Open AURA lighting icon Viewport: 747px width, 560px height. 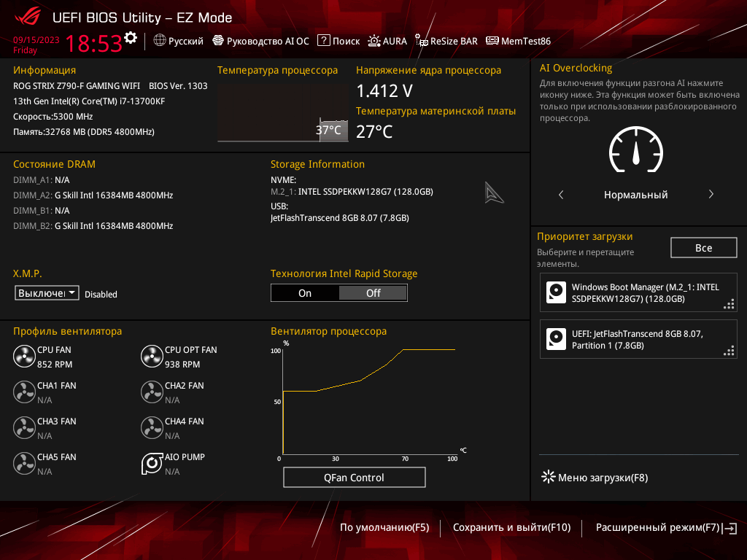point(374,41)
